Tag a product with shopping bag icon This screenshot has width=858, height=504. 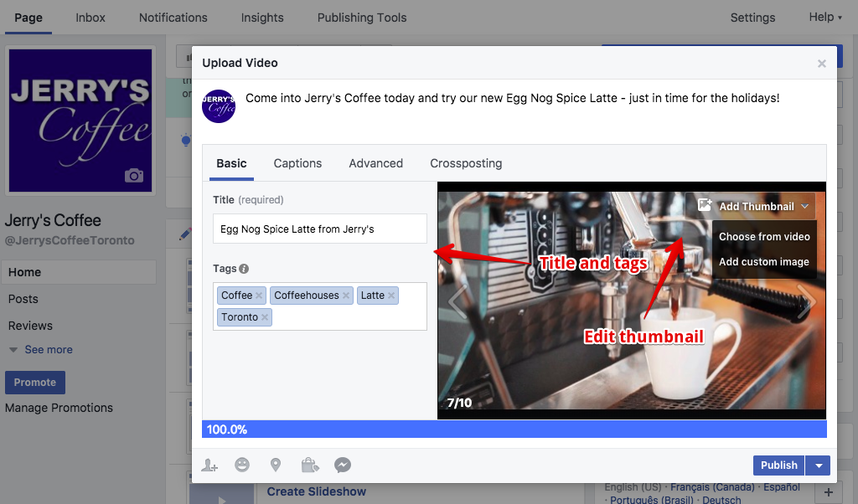pos(310,465)
